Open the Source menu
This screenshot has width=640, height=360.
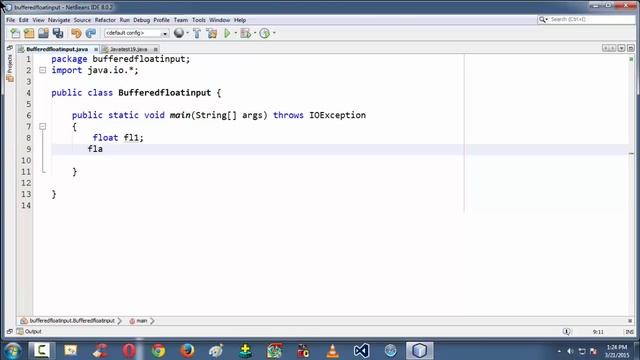pos(82,20)
